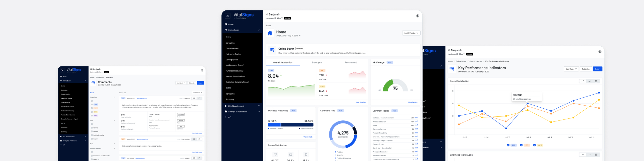Click the blue house icon beside Home title

coord(270,33)
